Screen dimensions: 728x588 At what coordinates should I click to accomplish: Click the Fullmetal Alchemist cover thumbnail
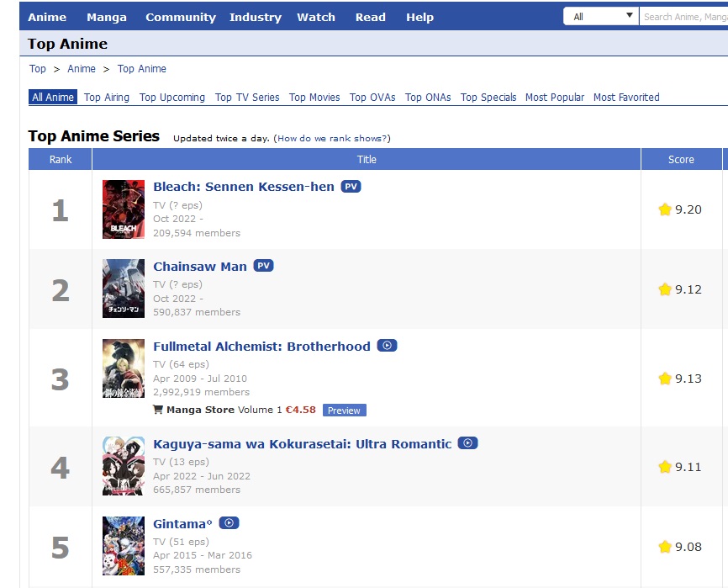tap(124, 368)
